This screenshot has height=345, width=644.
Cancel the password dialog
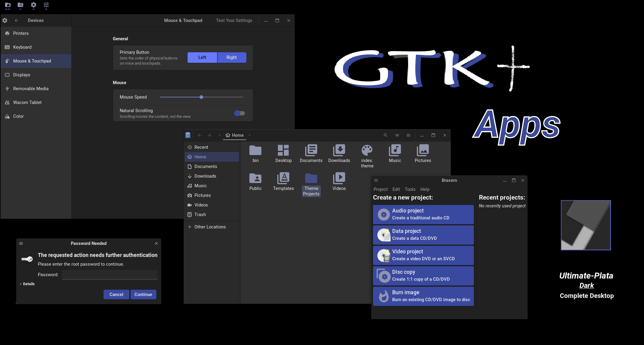click(116, 295)
